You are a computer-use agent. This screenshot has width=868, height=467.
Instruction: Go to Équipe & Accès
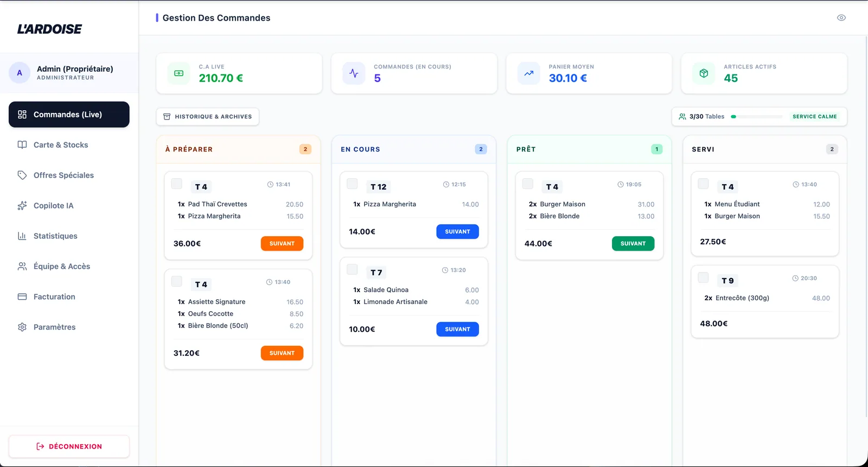tap(69, 267)
